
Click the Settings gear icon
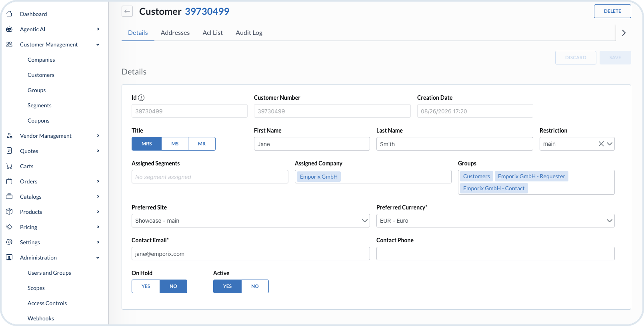tap(9, 242)
